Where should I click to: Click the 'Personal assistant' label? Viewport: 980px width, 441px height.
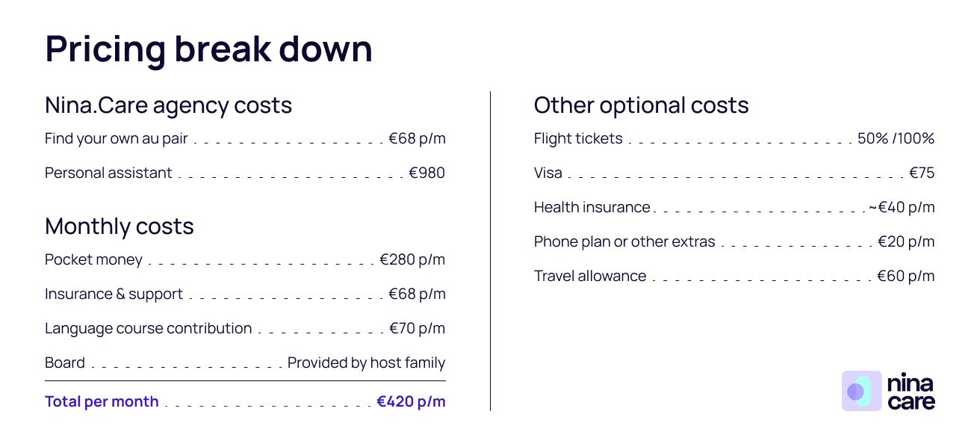pos(108,173)
